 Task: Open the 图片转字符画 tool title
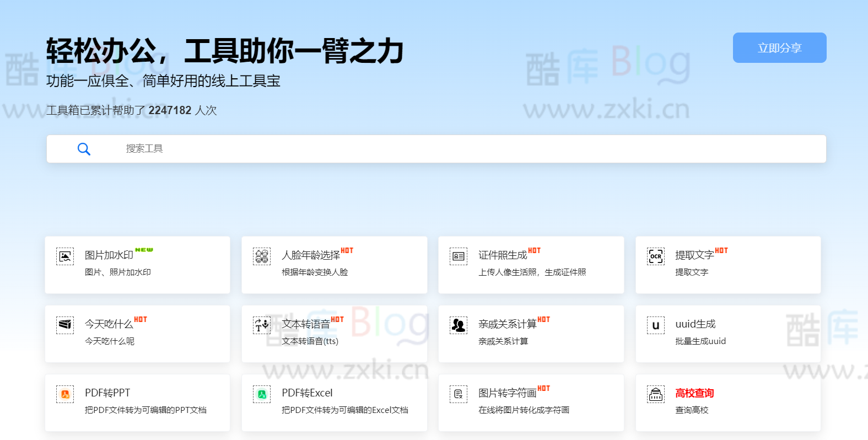(508, 393)
